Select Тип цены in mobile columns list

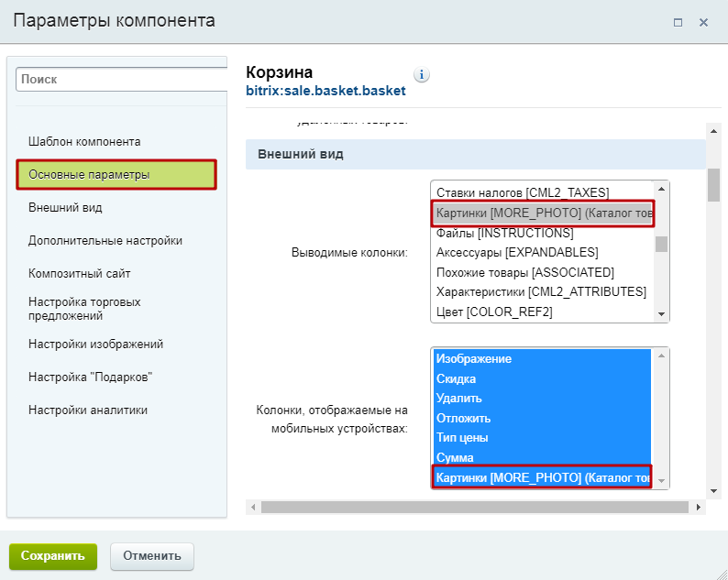462,438
